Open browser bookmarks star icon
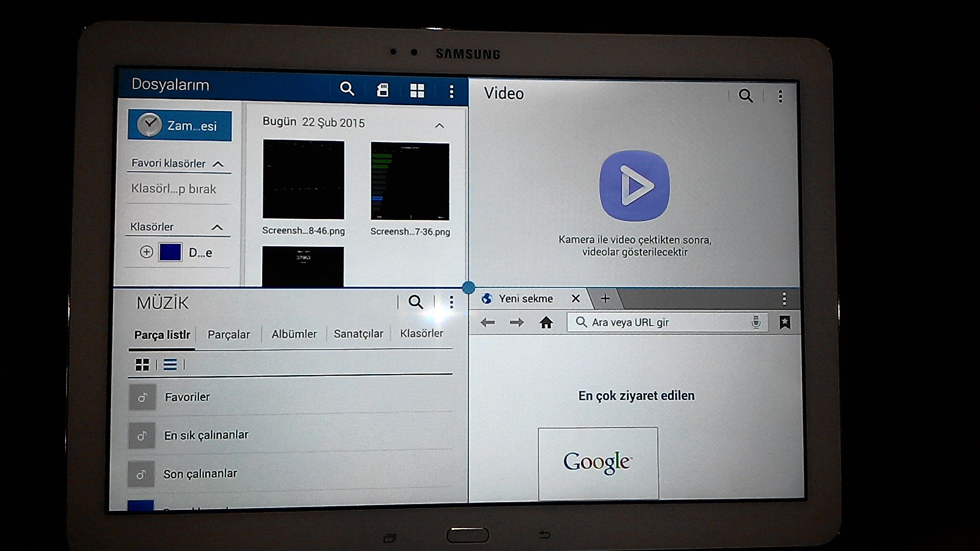 785,322
